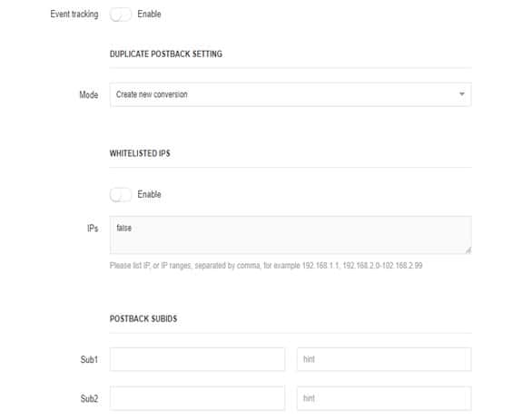Focus the IPs text area containing false
This screenshot has width=532, height=420.
(x=291, y=235)
